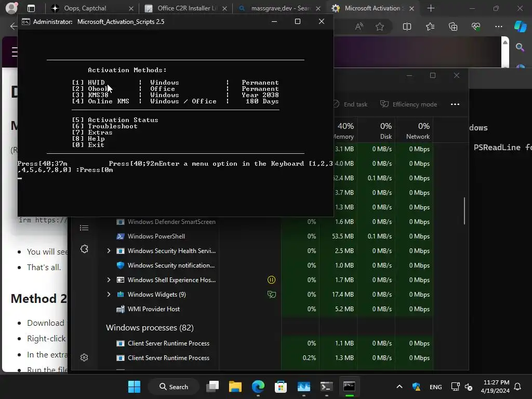532x399 pixels.
Task: Select the 'Microsoft Activation' tab
Action: [372, 8]
